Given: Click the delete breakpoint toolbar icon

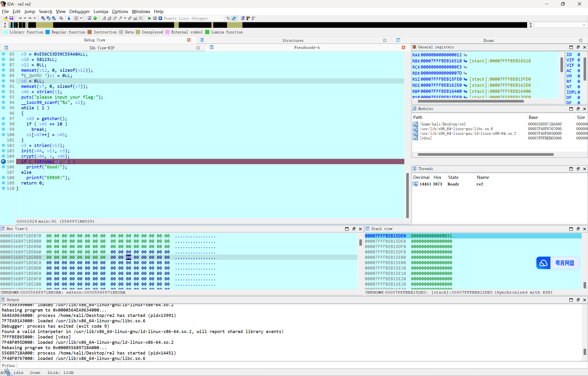Looking at the screenshot, I should tap(253, 18).
